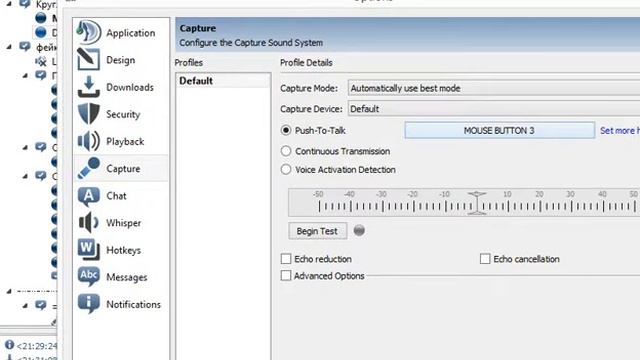Image resolution: width=640 pixels, height=360 pixels.
Task: Open the Hotkeys W icon
Action: point(89,249)
